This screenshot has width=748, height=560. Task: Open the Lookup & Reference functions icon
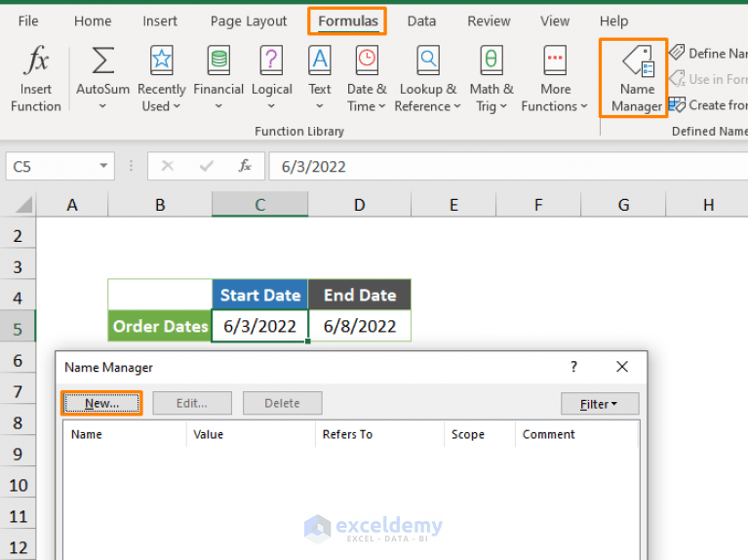(428, 60)
